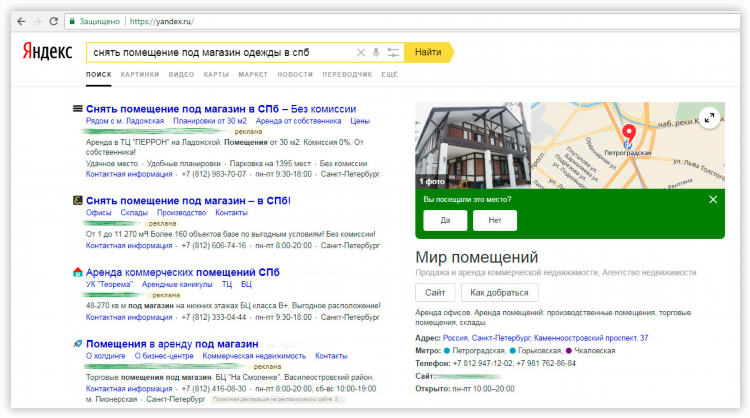Click favicon of second ad result
750x418 pixels.
(77, 200)
